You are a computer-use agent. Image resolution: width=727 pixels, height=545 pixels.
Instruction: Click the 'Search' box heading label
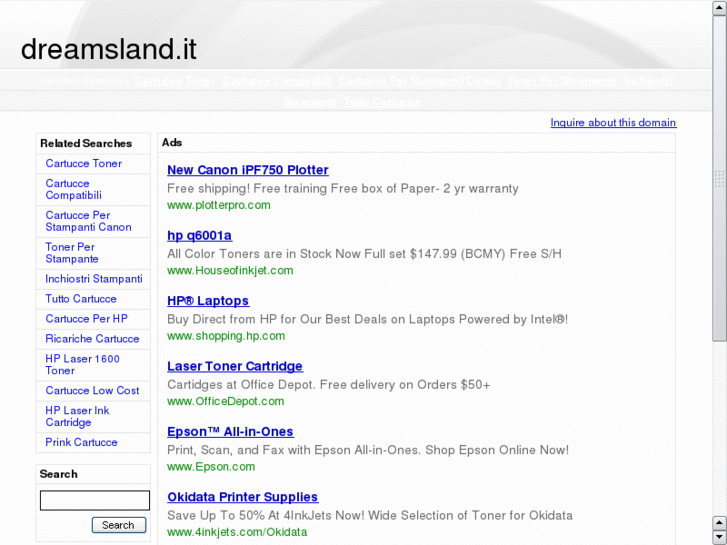58,474
